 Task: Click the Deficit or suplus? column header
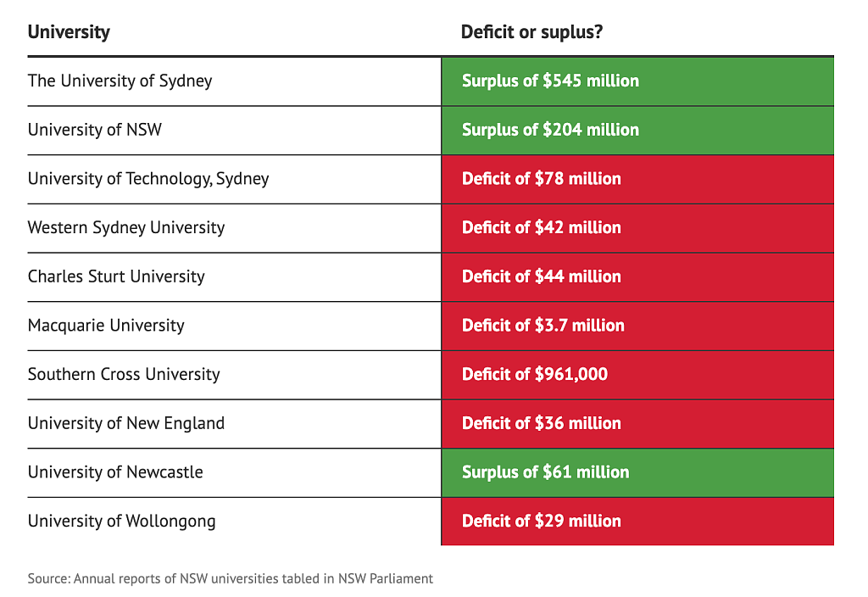coord(531,32)
